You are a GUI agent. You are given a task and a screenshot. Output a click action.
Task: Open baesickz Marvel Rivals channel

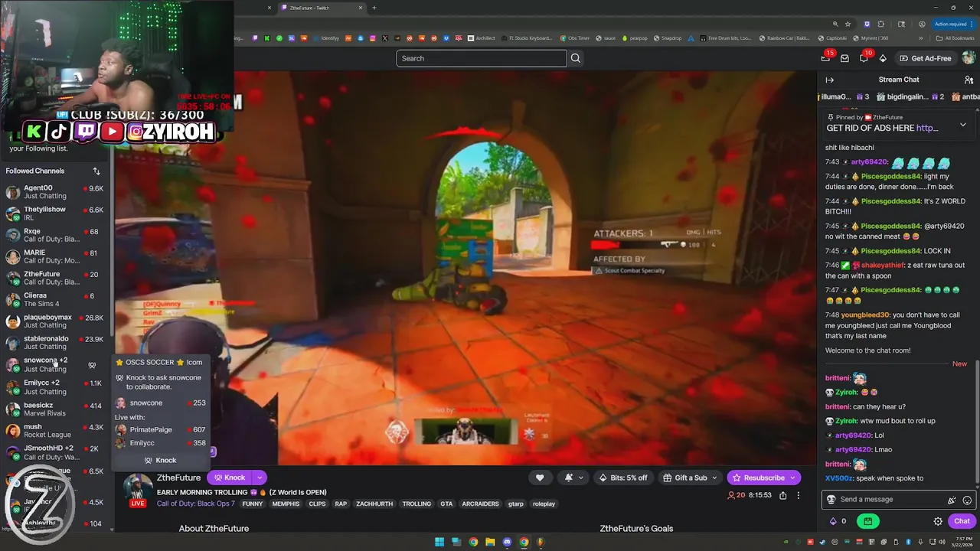(55, 409)
